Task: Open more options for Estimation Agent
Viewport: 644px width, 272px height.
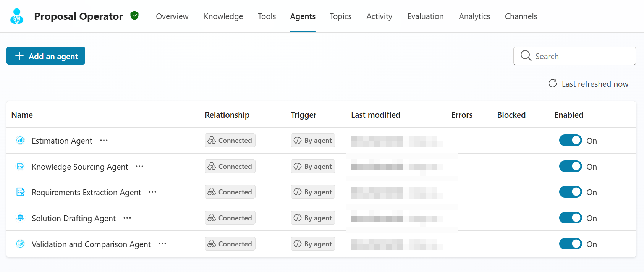Action: (104, 141)
